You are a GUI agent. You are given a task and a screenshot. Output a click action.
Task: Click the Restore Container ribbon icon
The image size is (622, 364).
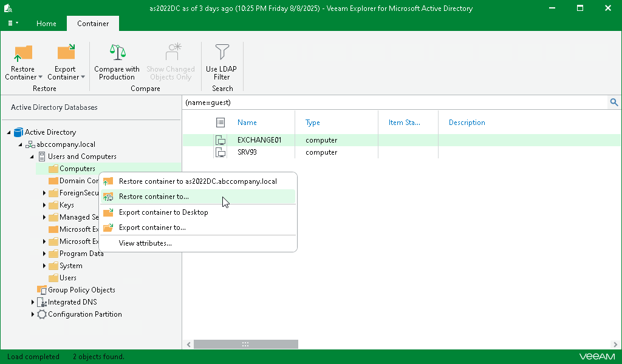[23, 53]
